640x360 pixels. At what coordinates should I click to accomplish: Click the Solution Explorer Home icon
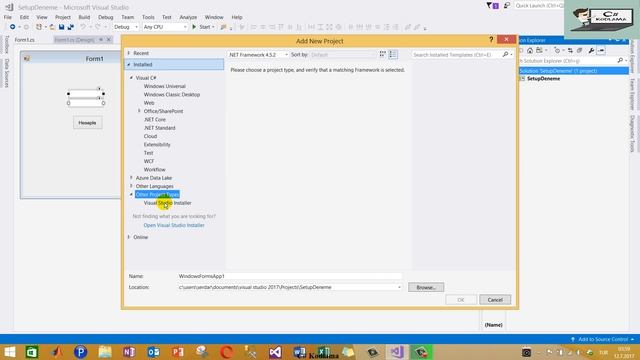coord(530,51)
